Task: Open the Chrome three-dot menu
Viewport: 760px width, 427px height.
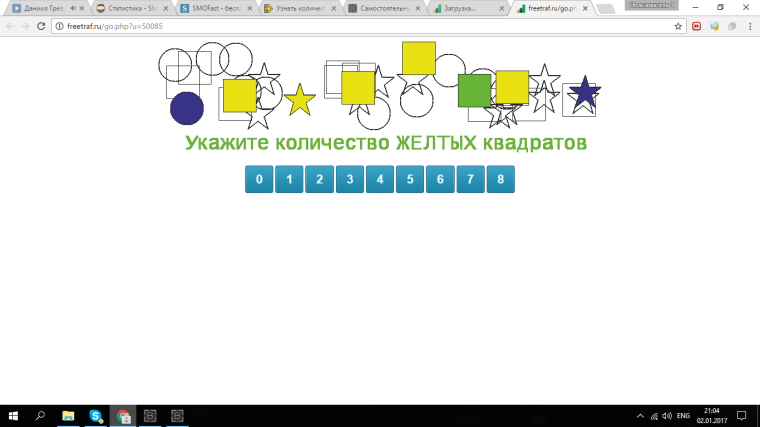Action: coord(748,26)
